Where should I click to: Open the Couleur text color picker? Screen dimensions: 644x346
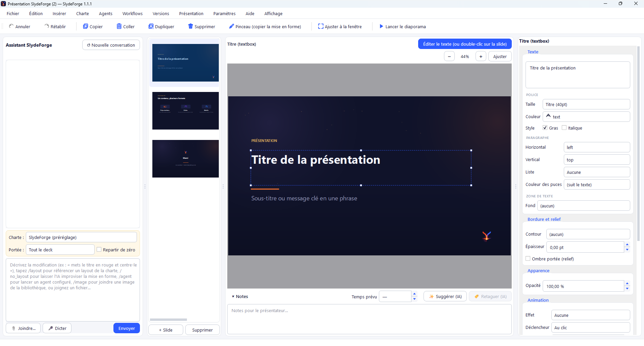point(586,117)
